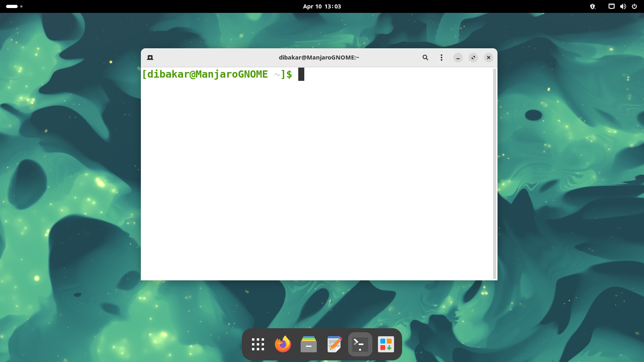Select the Terminal icon in dock
The image size is (644, 362).
pos(360,344)
